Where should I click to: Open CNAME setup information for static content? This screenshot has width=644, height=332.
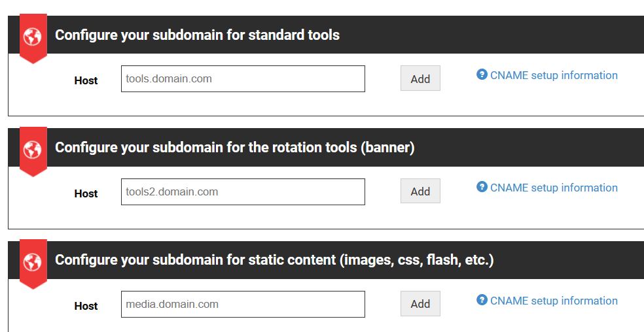pos(554,301)
